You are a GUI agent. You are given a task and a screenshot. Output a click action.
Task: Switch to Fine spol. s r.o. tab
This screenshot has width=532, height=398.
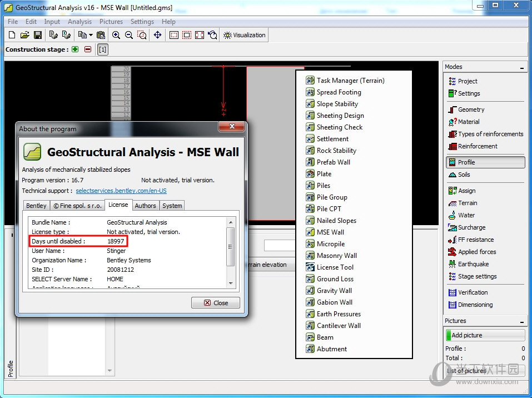(77, 206)
